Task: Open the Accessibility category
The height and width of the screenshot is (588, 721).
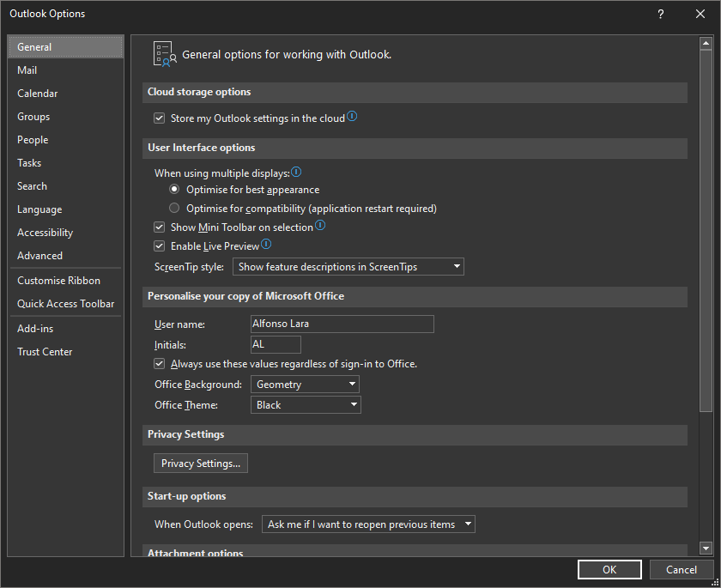Action: pos(66,233)
